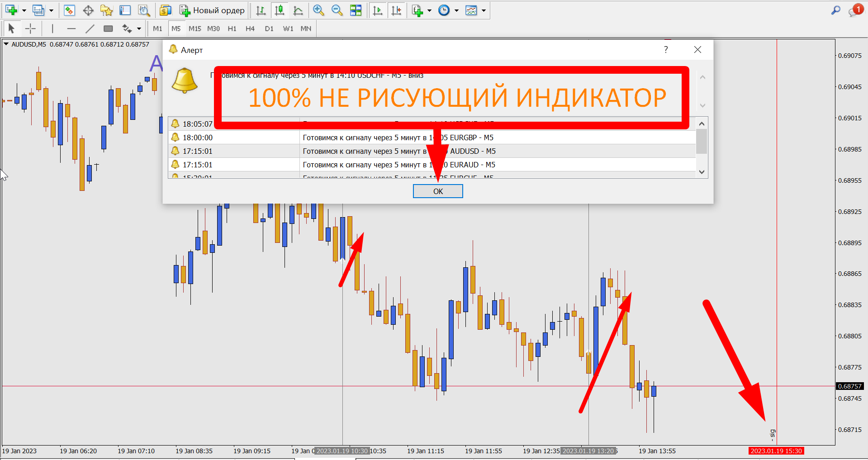This screenshot has height=460, width=868.
Task: Zoom in the chart
Action: coord(318,10)
